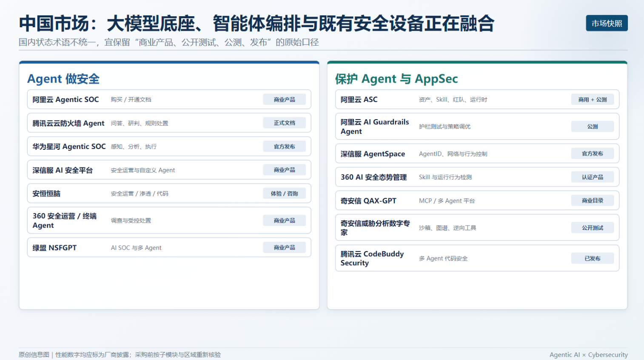Screen dimensions: 644x360
Task: Click 官方发布 tag in 华为星河 row
Action: (x=284, y=146)
